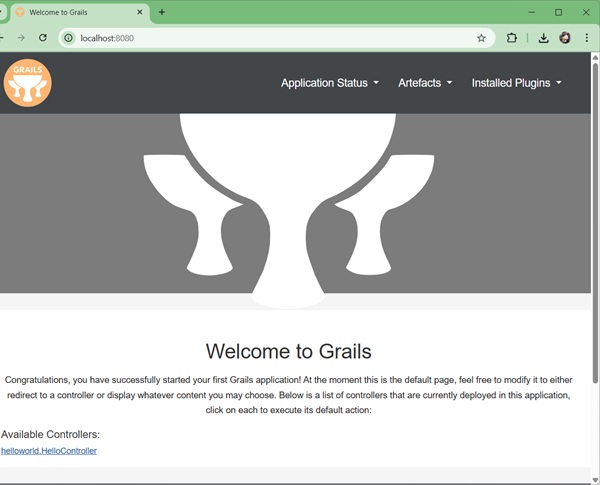
Task: Click the Welcome to Grails heading
Action: click(289, 351)
